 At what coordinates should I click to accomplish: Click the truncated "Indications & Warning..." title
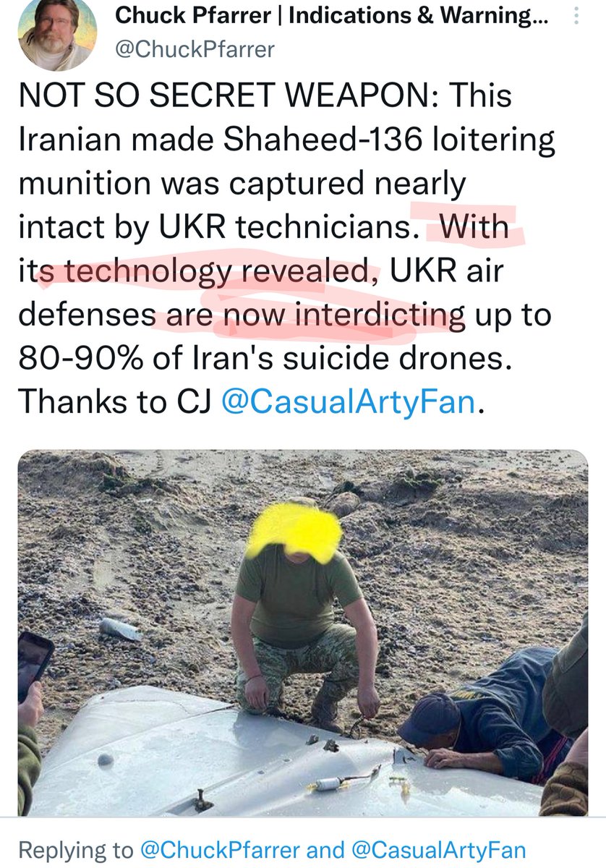pyautogui.click(x=419, y=14)
